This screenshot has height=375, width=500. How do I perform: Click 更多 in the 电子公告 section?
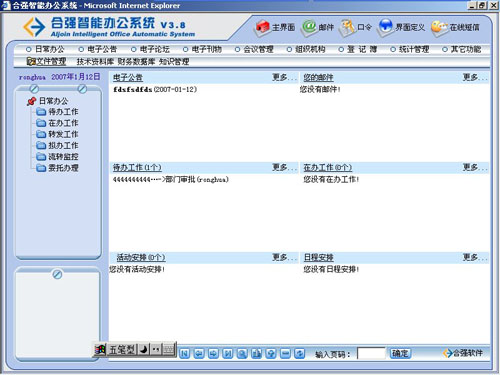point(284,78)
